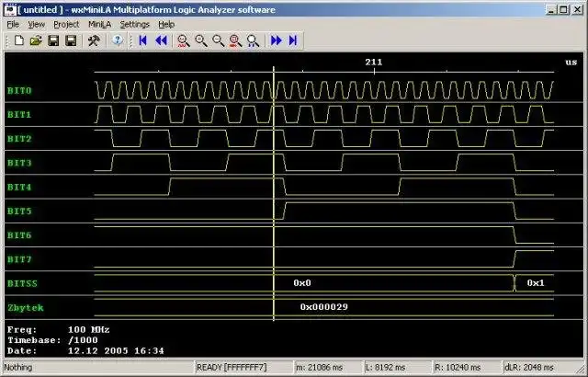Click the L: 8192 ms status field
This screenshot has height=377, width=588.
tap(398, 367)
